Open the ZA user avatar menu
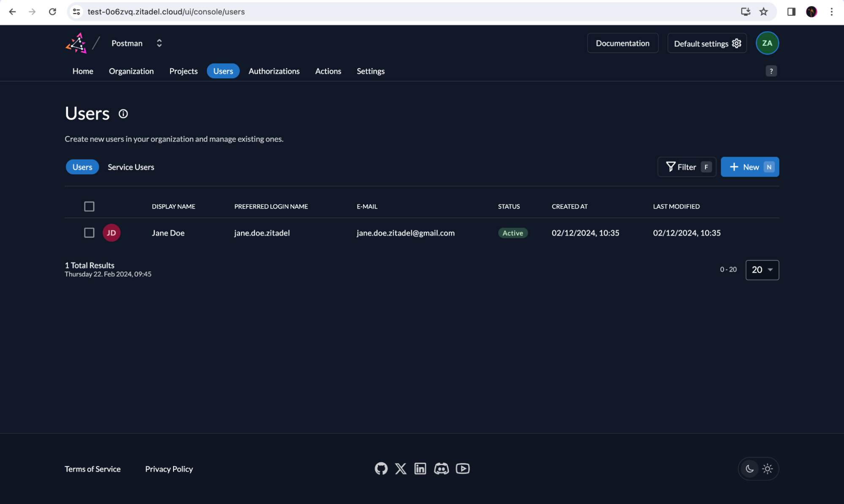 click(x=767, y=43)
